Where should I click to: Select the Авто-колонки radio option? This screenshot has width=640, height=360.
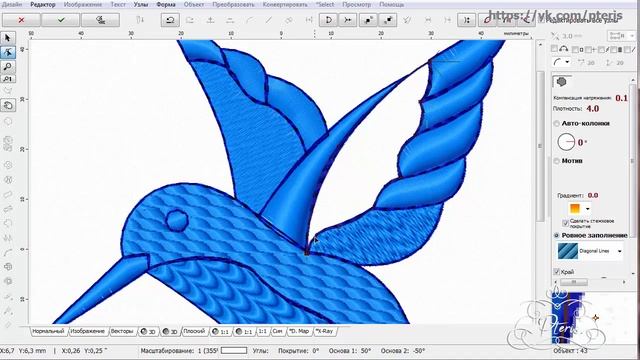tap(556, 123)
